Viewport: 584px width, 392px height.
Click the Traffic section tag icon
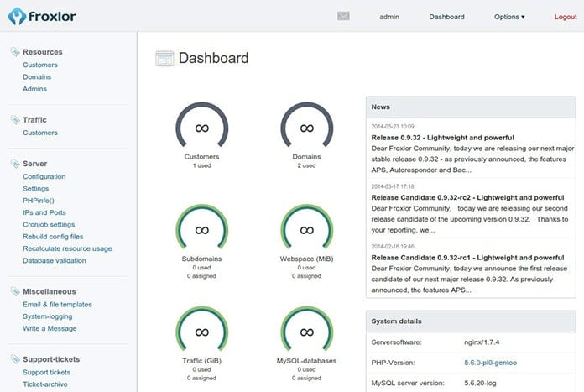click(15, 119)
